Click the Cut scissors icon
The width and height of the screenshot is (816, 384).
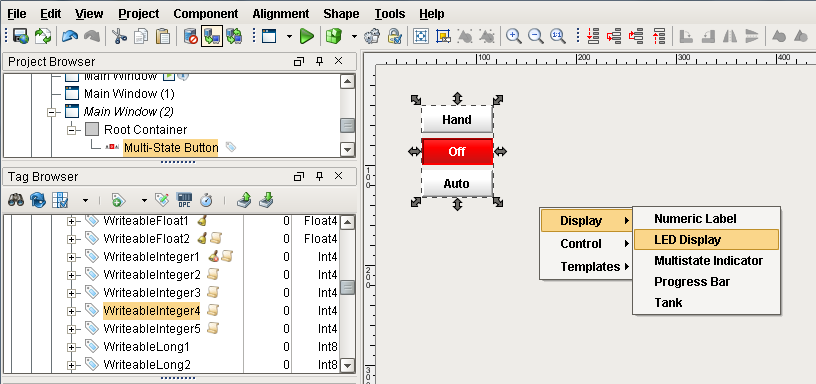pos(120,36)
